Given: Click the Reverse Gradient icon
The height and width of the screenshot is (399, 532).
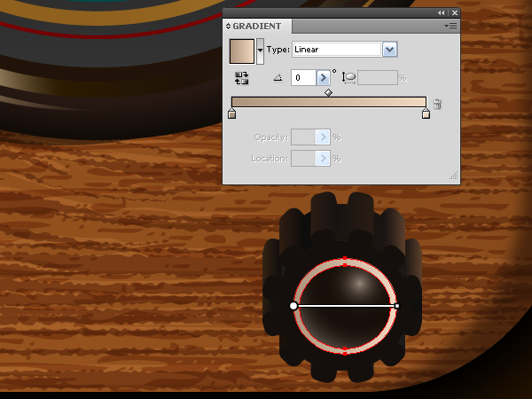Looking at the screenshot, I should [241, 78].
